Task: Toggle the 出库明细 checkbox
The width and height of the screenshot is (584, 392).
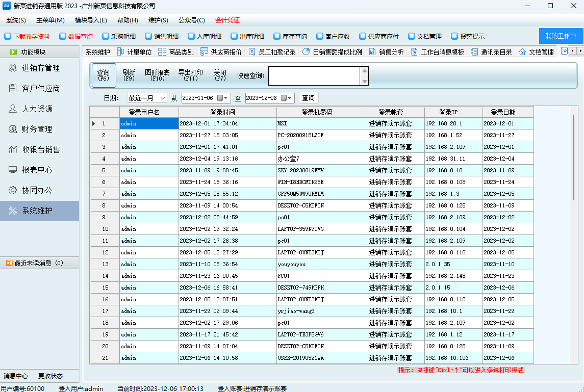Action: pos(234,36)
